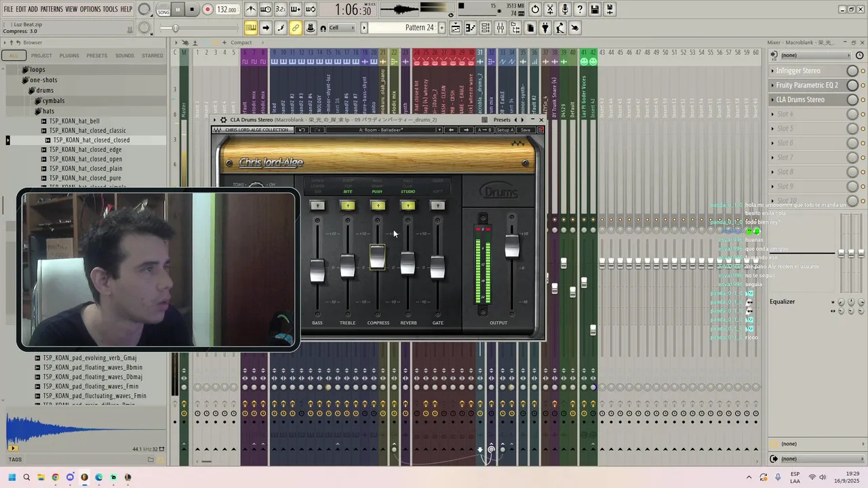Toggle SONG / pattern mode button

[163, 10]
